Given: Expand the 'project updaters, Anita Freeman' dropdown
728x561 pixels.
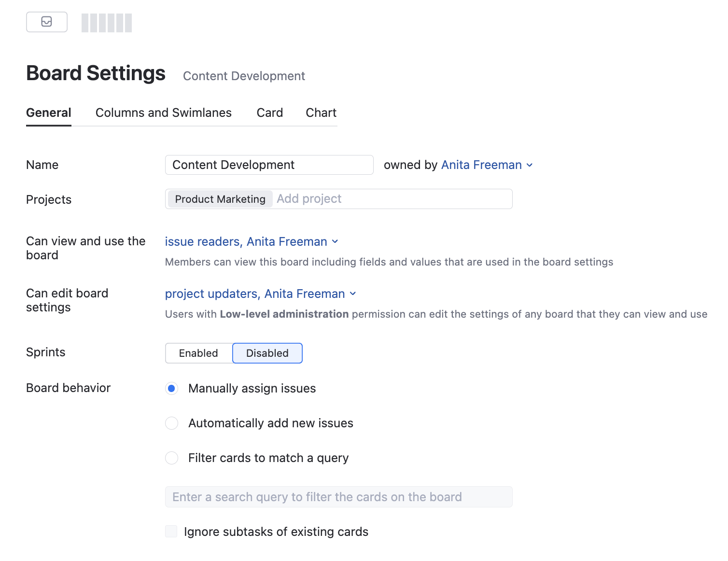Looking at the screenshot, I should click(x=260, y=294).
